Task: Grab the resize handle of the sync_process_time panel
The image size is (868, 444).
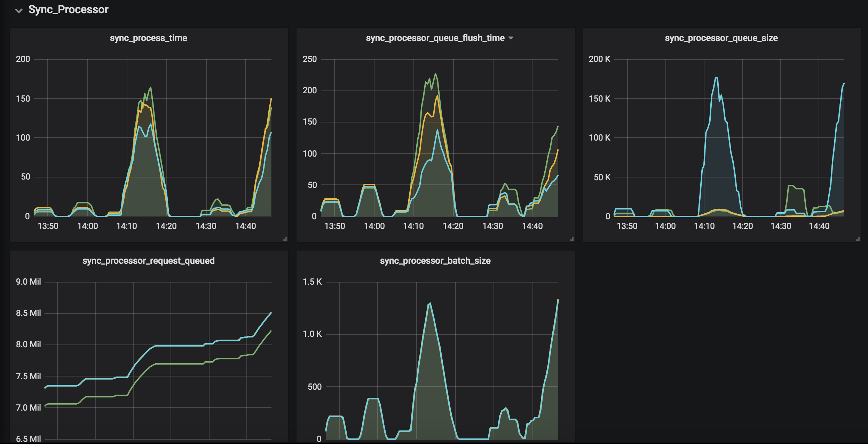Action: point(285,239)
